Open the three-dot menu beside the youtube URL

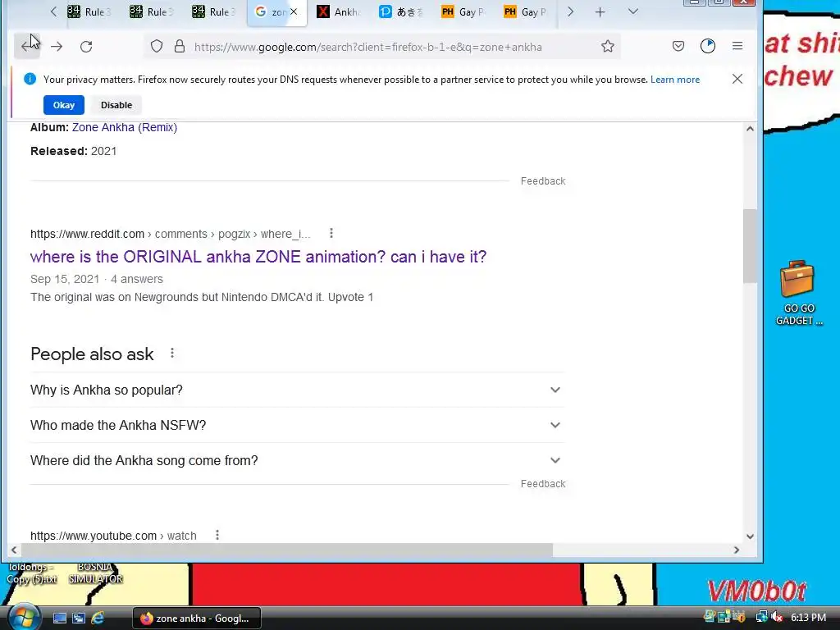(217, 535)
